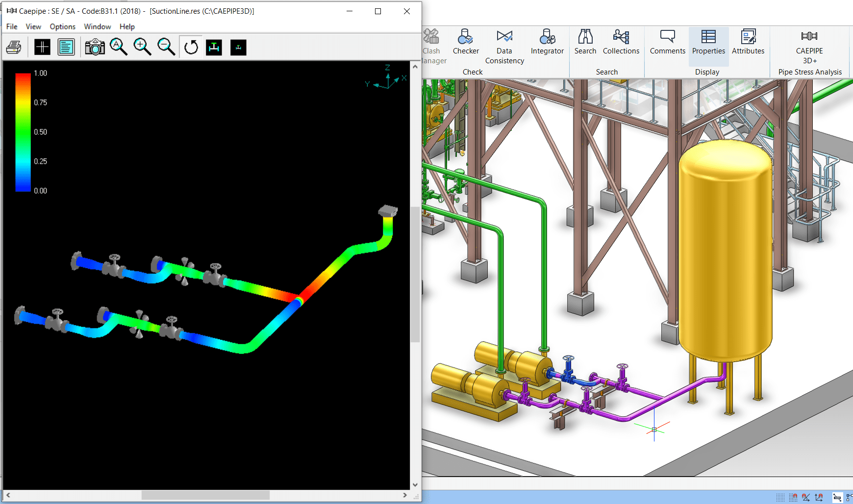Open the File menu in Caepipe
This screenshot has height=504, width=853.
pos(12,26)
